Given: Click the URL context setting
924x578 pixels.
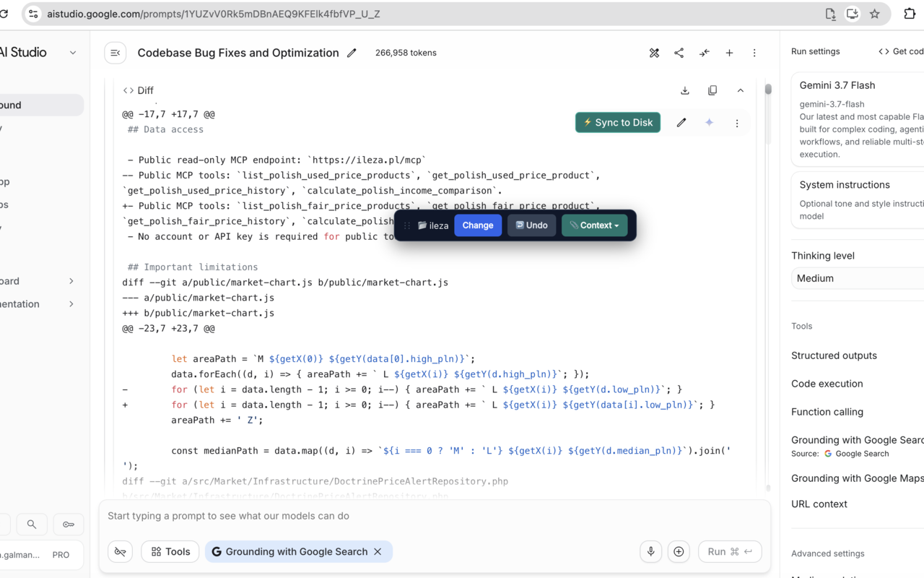Looking at the screenshot, I should pos(819,504).
